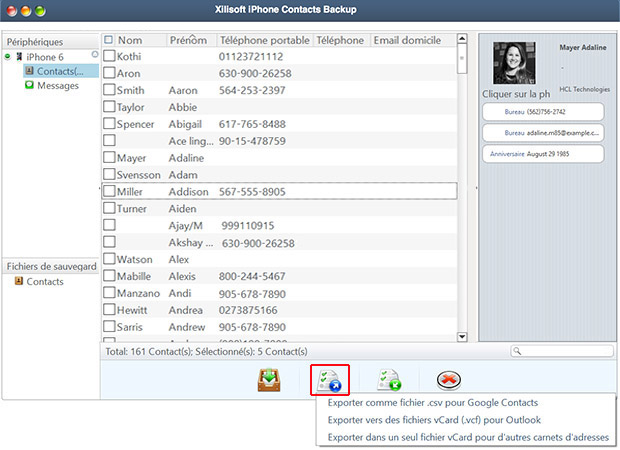The image size is (620, 450).
Task: Toggle the select-all checkbox in header
Action: tap(108, 40)
